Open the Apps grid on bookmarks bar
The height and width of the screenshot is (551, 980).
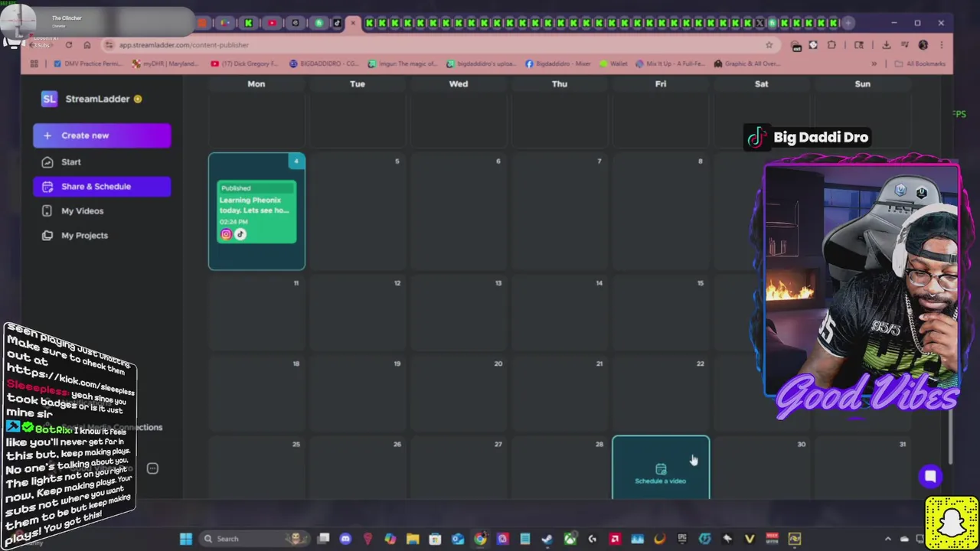pyautogui.click(x=34, y=64)
